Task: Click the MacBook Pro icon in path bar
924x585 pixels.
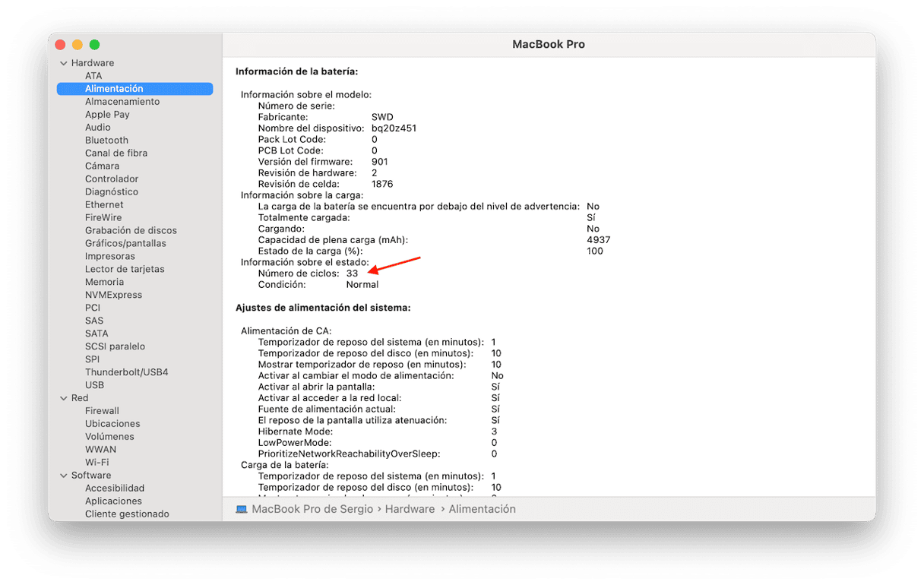Action: (242, 509)
